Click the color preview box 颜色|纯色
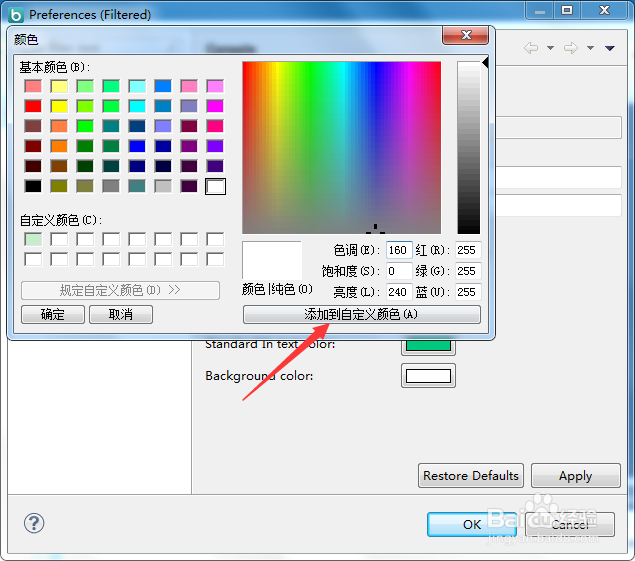Screen dimensions: 635x561 pyautogui.click(x=272, y=260)
